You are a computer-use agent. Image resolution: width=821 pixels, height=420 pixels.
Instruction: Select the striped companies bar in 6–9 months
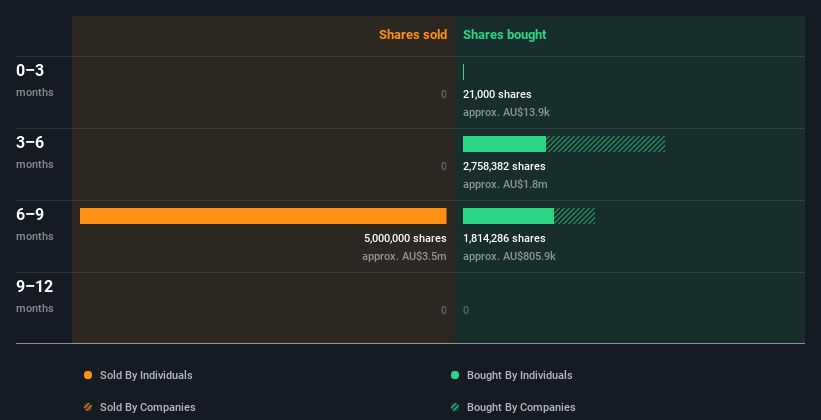[x=574, y=216]
